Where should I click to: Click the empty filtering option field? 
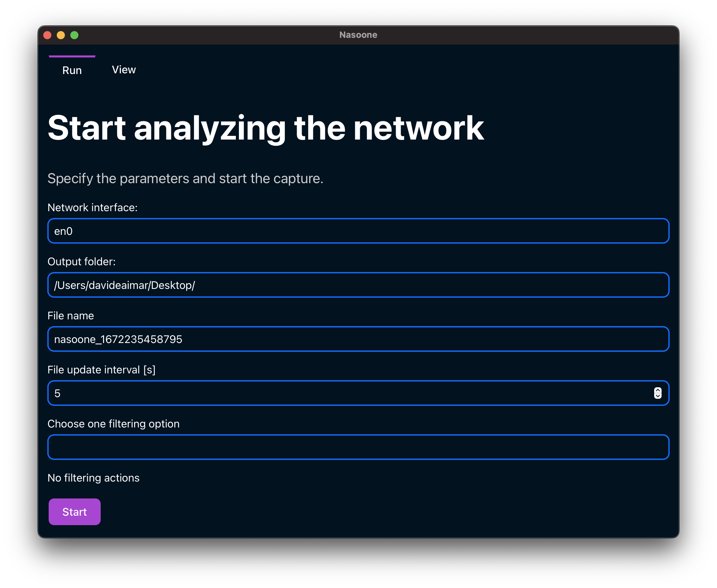[358, 447]
